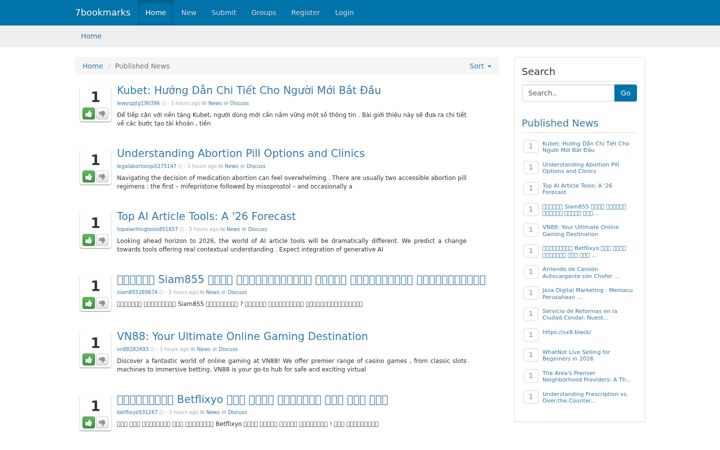Open Published News sidebar heading
This screenshot has height=450, width=720.
tap(560, 123)
